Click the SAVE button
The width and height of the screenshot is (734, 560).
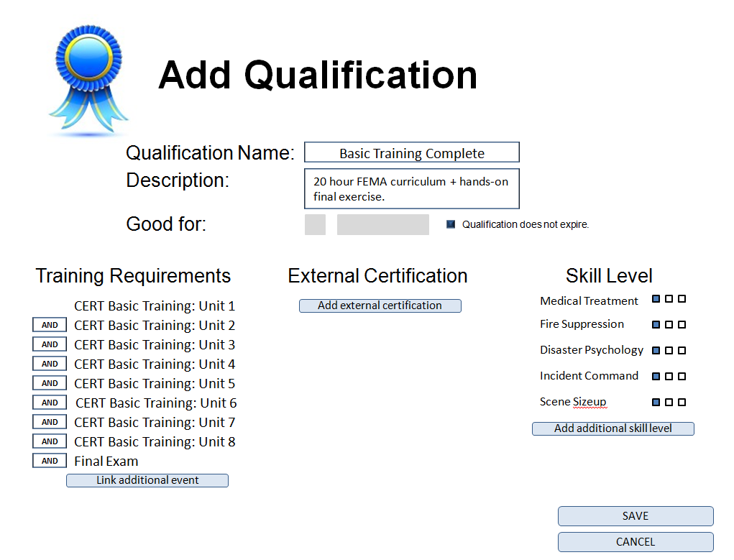(636, 516)
